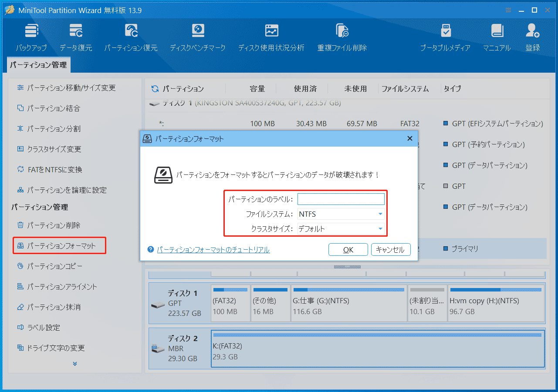Screen dimensions: 558x392
Task: Choose パーティションコピー in sidebar
Action: [x=49, y=266]
